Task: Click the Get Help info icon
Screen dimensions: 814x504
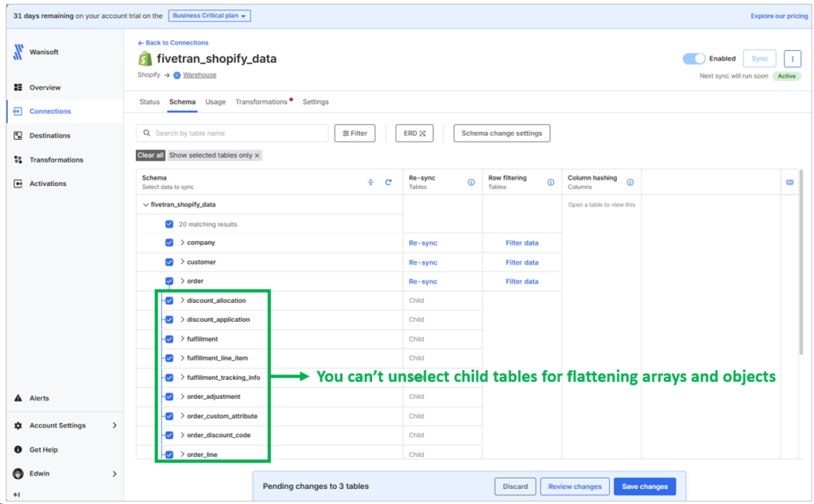Action: pos(18,449)
